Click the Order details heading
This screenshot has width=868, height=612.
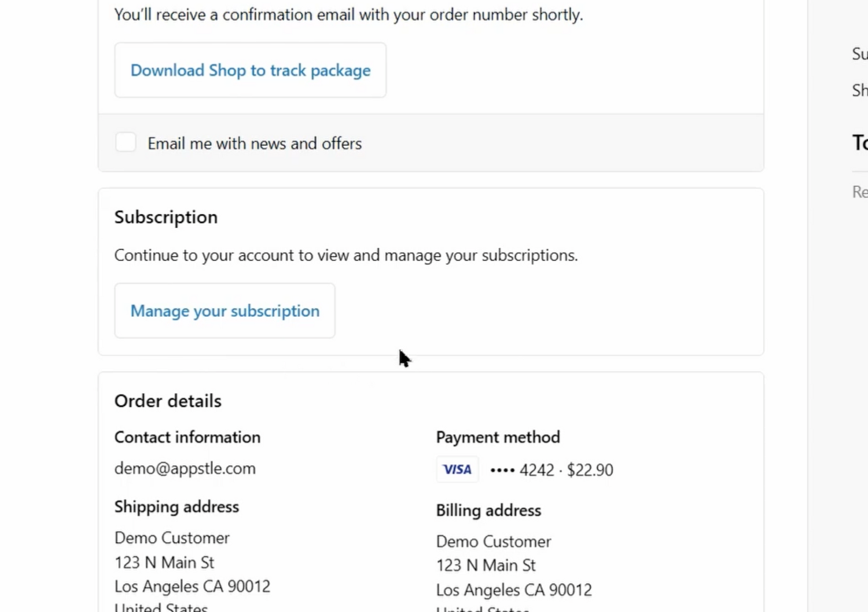168,401
